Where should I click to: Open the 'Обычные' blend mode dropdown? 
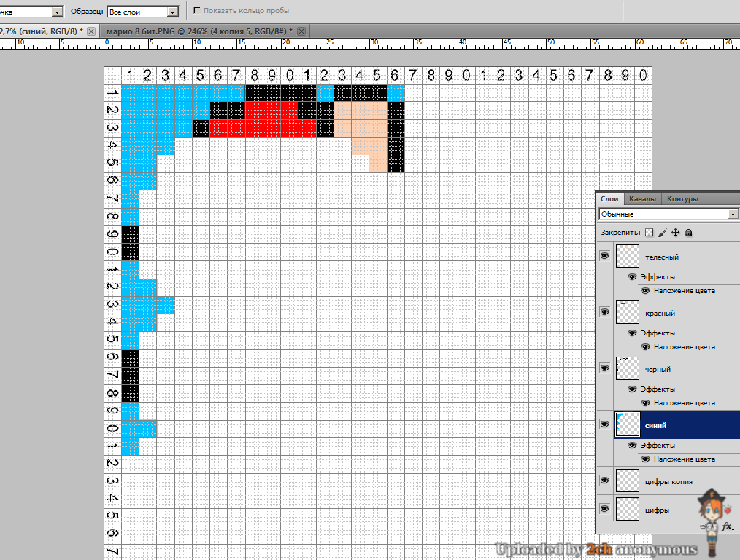(668, 214)
